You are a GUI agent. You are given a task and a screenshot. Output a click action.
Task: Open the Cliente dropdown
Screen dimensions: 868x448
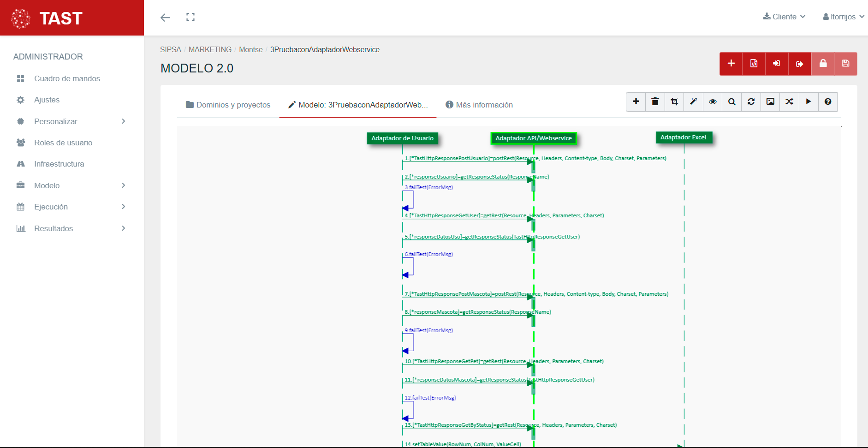[784, 17]
